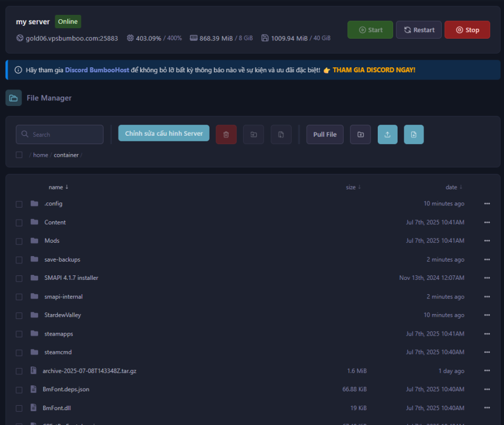
Task: Open three-dot menu for BmFont.dll
Action: [486, 408]
